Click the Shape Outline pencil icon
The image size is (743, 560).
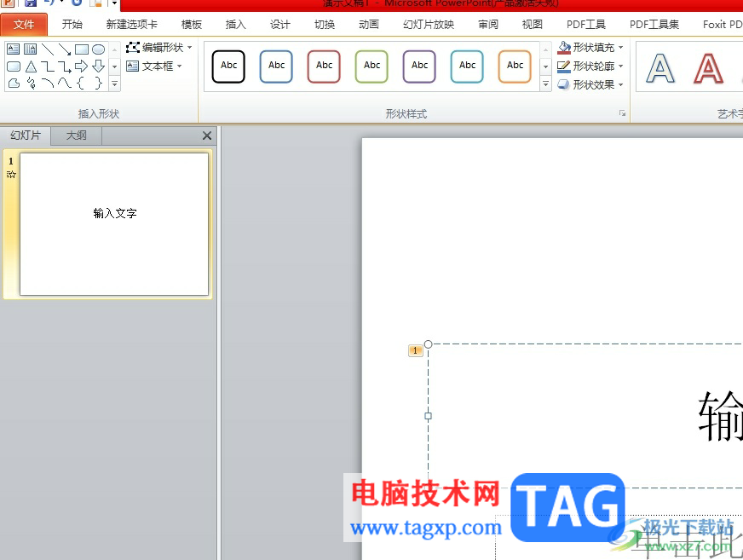click(564, 66)
